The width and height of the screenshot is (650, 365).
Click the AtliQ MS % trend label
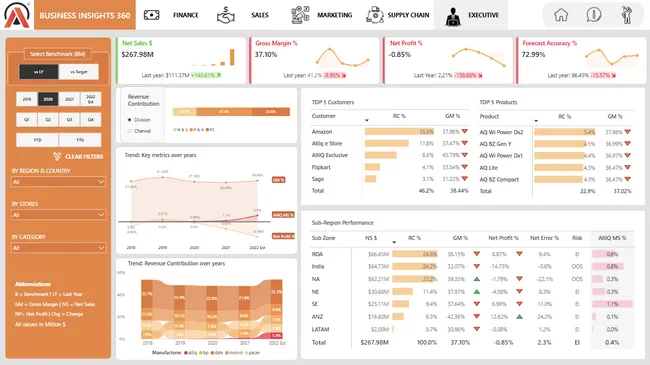[283, 215]
